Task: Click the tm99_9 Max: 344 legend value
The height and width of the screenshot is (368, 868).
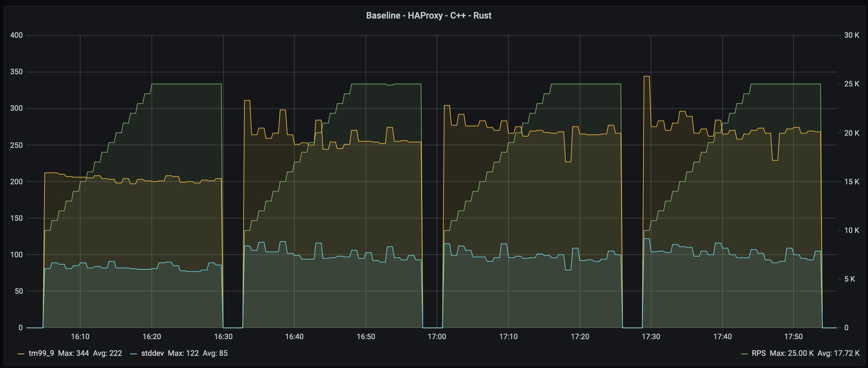Action: point(74,353)
